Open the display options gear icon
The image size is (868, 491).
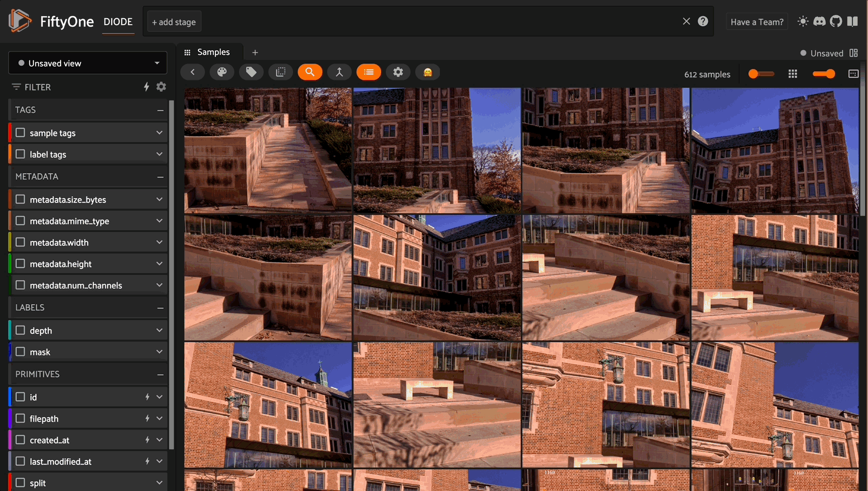(398, 72)
